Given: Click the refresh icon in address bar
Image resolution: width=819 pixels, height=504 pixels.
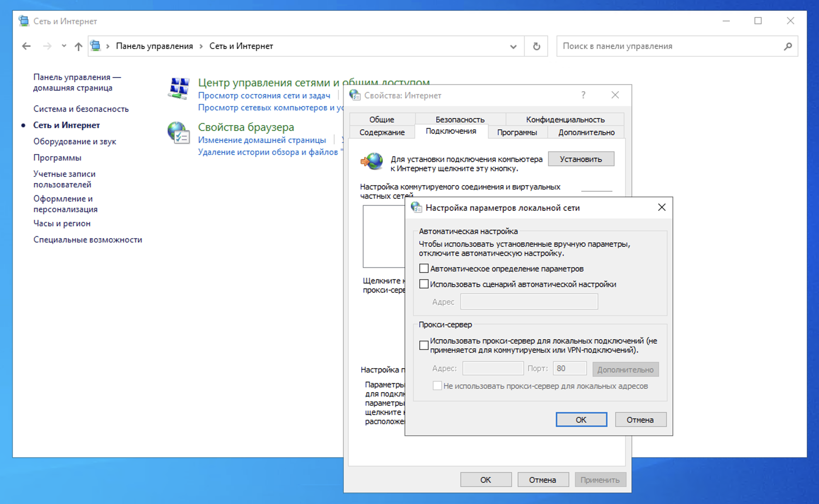Looking at the screenshot, I should point(536,46).
